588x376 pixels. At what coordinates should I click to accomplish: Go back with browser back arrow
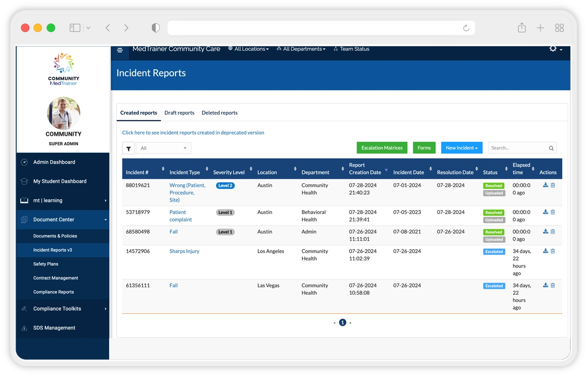coord(108,28)
